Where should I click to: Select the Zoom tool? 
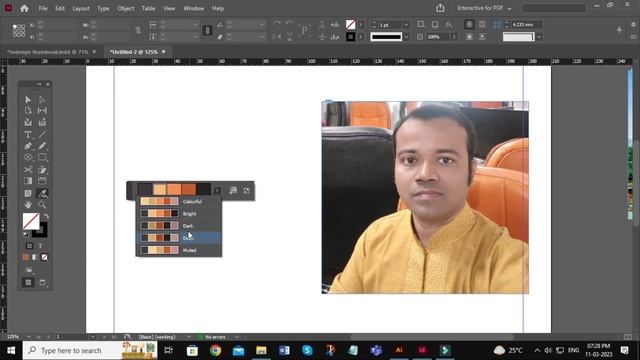pyautogui.click(x=42, y=204)
